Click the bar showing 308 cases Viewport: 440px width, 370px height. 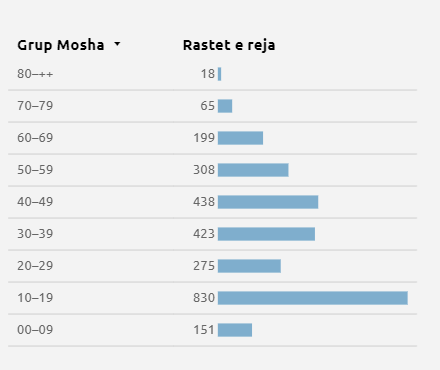pos(253,170)
